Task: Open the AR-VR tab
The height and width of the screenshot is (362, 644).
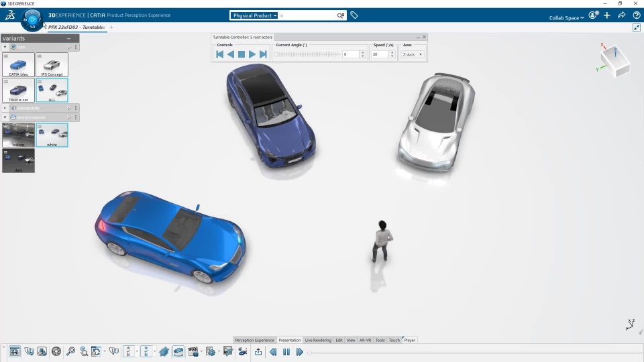Action: (365, 340)
